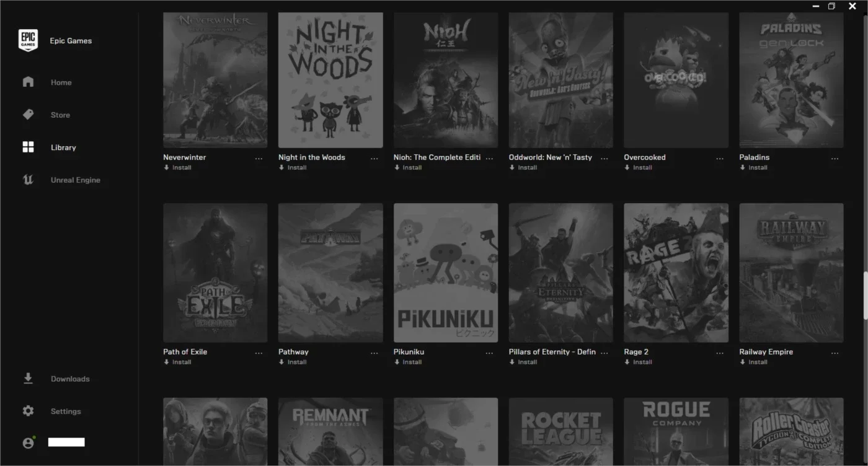The height and width of the screenshot is (466, 868).
Task: Click the Nioh cover art
Action: (446, 80)
